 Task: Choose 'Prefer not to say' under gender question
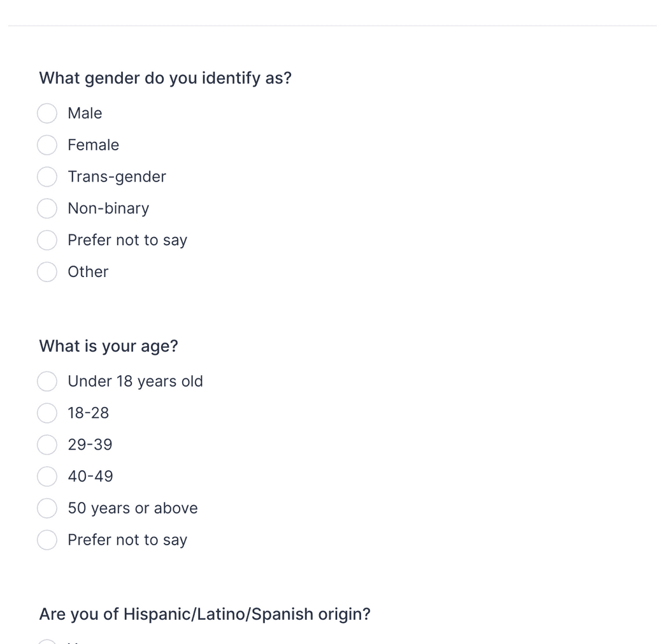coord(46,240)
